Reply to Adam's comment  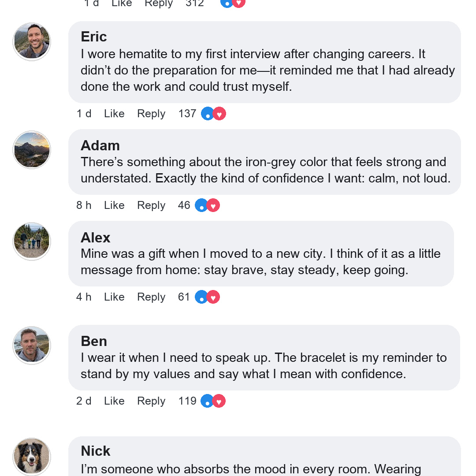point(151,205)
